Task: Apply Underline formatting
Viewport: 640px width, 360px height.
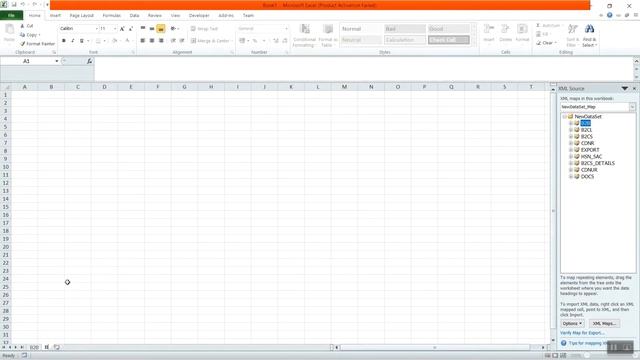Action: tap(82, 41)
